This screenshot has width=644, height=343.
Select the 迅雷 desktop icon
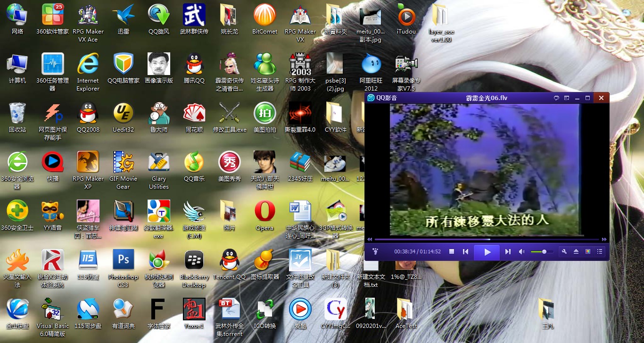tap(124, 19)
